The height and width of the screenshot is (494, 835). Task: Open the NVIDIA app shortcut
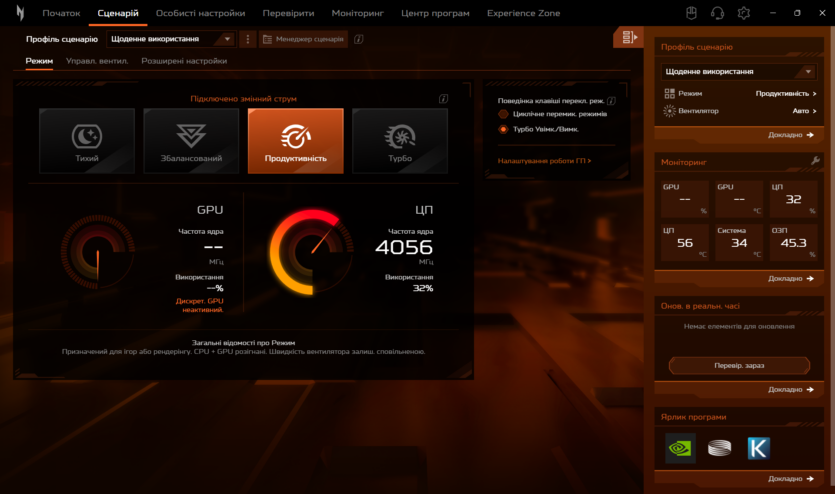(x=680, y=448)
